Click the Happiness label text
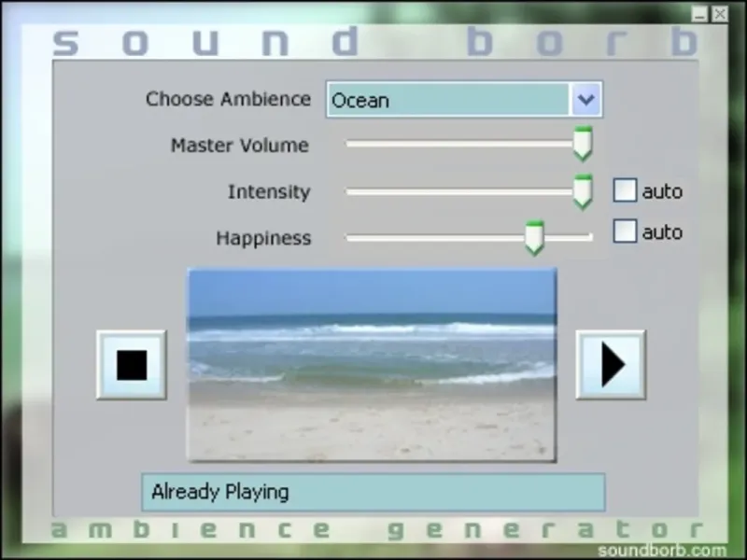 pyautogui.click(x=263, y=238)
